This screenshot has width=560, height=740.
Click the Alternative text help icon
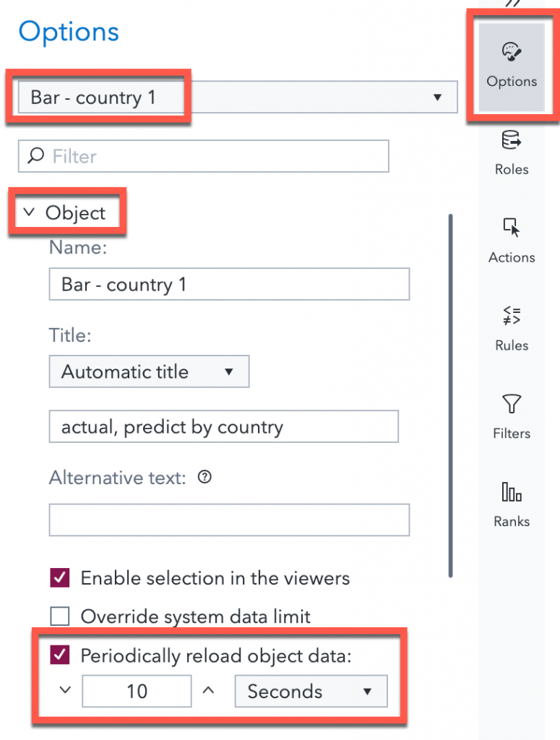204,477
